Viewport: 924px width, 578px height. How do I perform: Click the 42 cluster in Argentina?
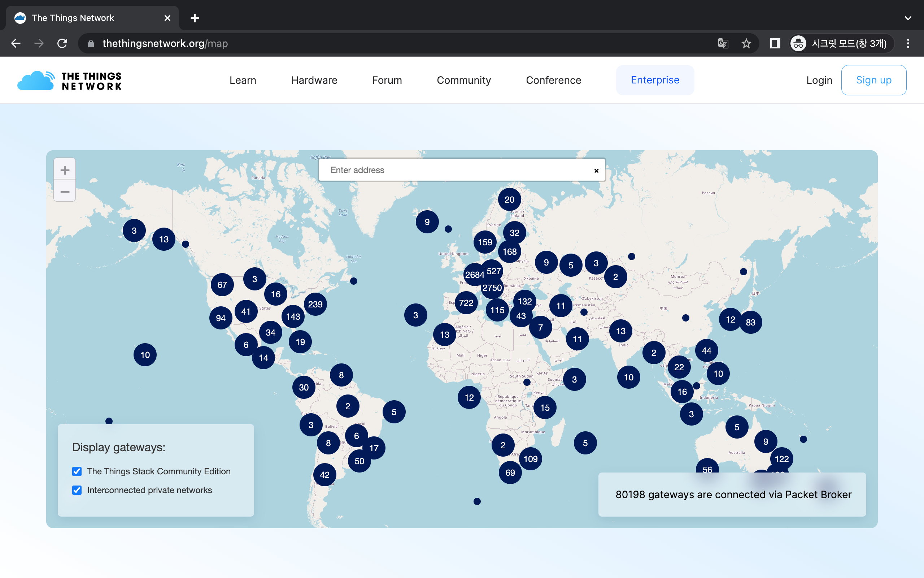pyautogui.click(x=324, y=475)
